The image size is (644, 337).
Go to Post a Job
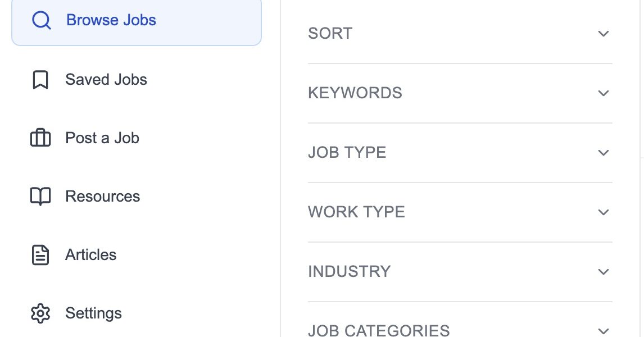[102, 138]
